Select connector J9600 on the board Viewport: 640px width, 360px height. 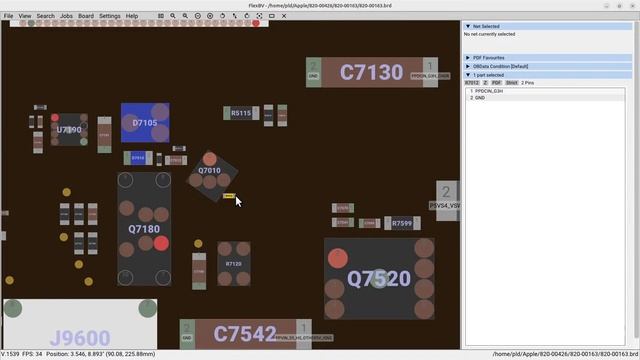80,324
